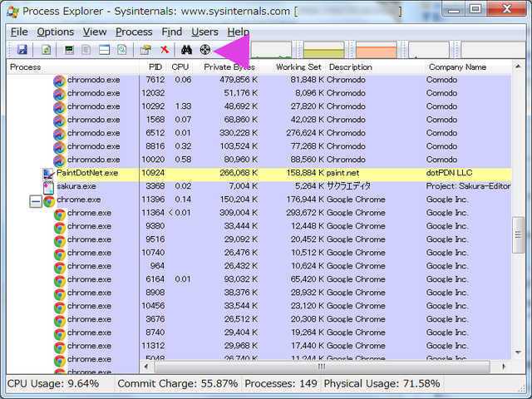The image size is (532, 399).
Task: Select chromodo.exe with PID 1568
Action: 259,120
